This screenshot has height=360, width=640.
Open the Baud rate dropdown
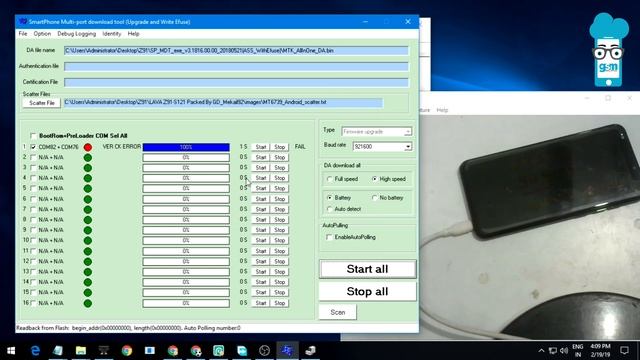408,147
